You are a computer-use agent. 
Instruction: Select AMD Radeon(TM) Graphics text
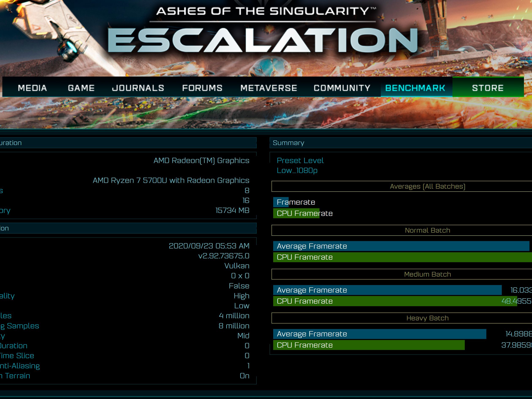(202, 161)
